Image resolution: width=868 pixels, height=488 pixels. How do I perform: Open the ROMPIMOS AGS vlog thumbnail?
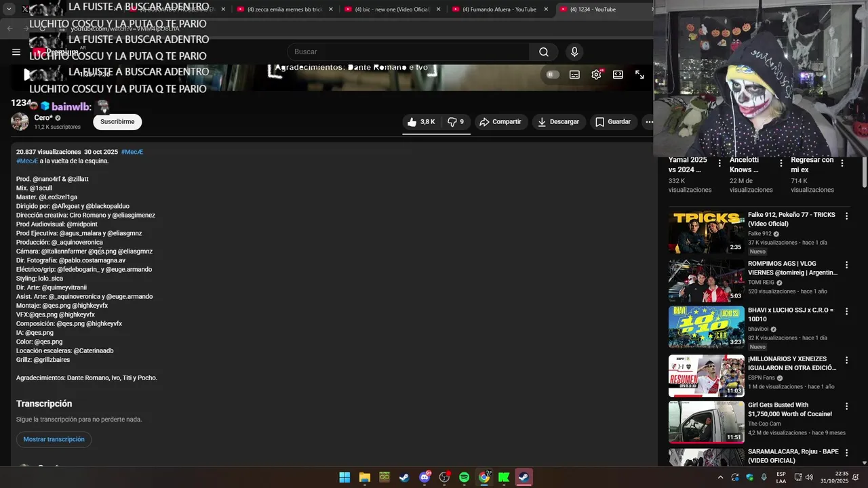(706, 281)
